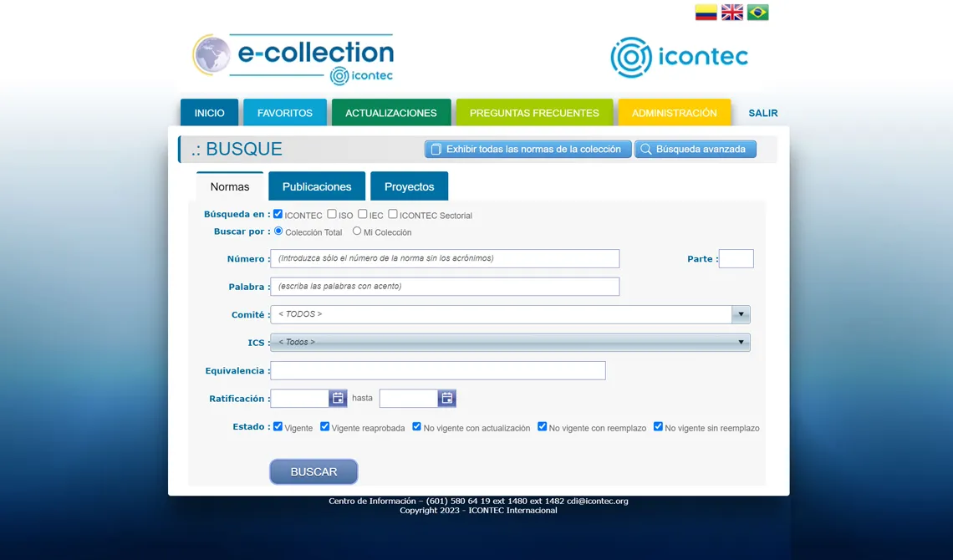Check the ICONTEC search checkbox
Image resolution: width=953 pixels, height=560 pixels.
coord(278,214)
